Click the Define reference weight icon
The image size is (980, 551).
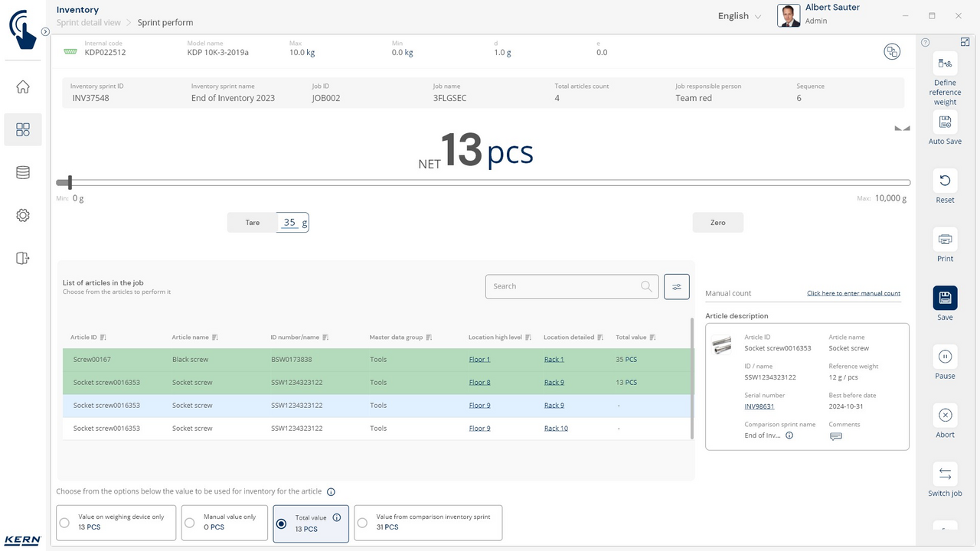pos(945,64)
